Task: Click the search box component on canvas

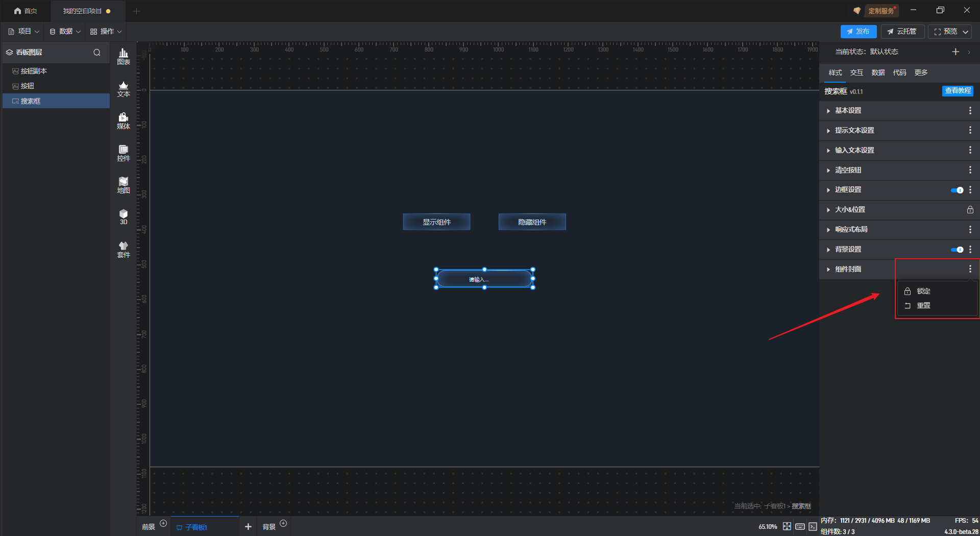Action: point(484,279)
